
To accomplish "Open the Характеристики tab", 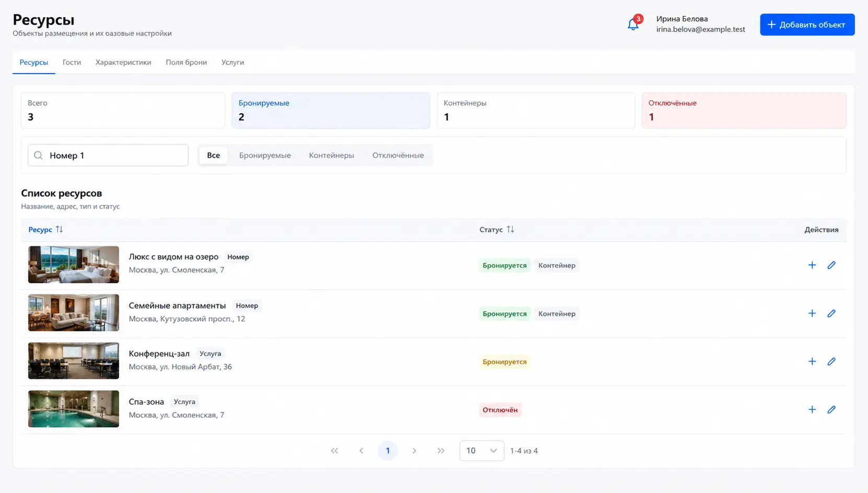I will click(x=123, y=62).
